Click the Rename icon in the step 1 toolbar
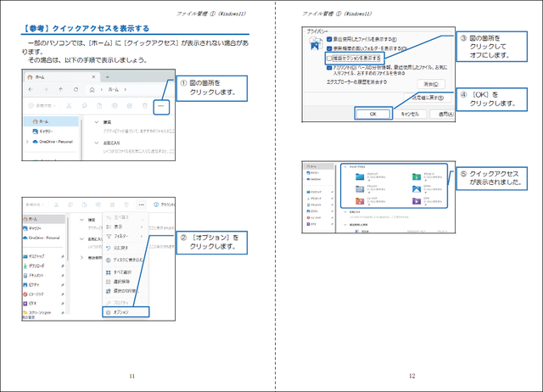The width and height of the screenshot is (543, 392). 115,105
